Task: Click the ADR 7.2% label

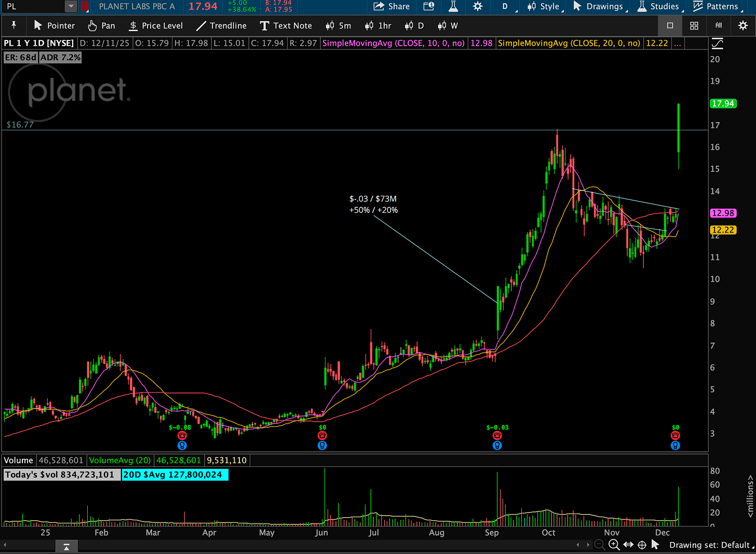Action: pos(60,57)
